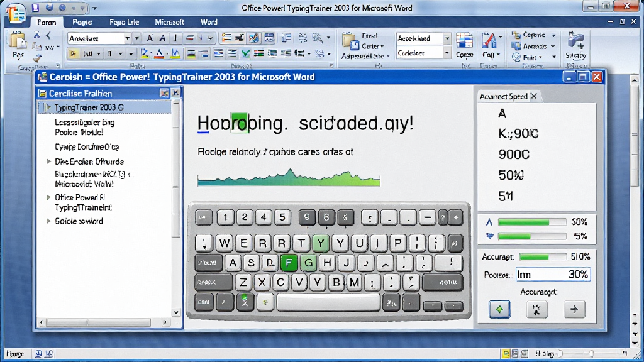Click the print layout view icon in status bar
This screenshot has height=362, width=644.
[x=506, y=353]
